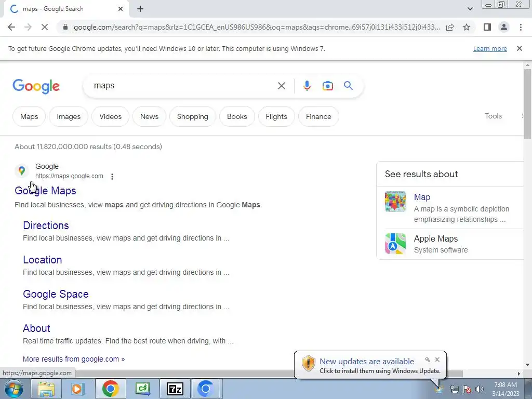Open balloon options via the wrench icon

(428, 360)
